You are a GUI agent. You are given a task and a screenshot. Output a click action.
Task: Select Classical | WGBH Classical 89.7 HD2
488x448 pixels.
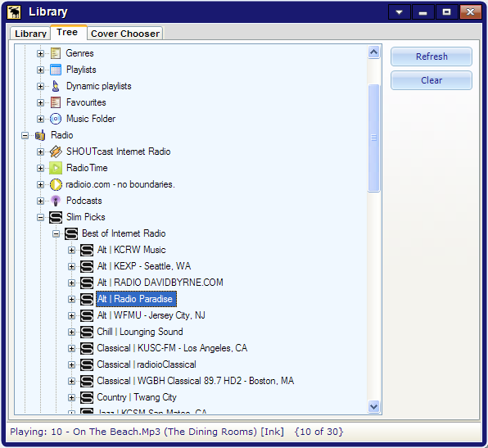(x=196, y=381)
